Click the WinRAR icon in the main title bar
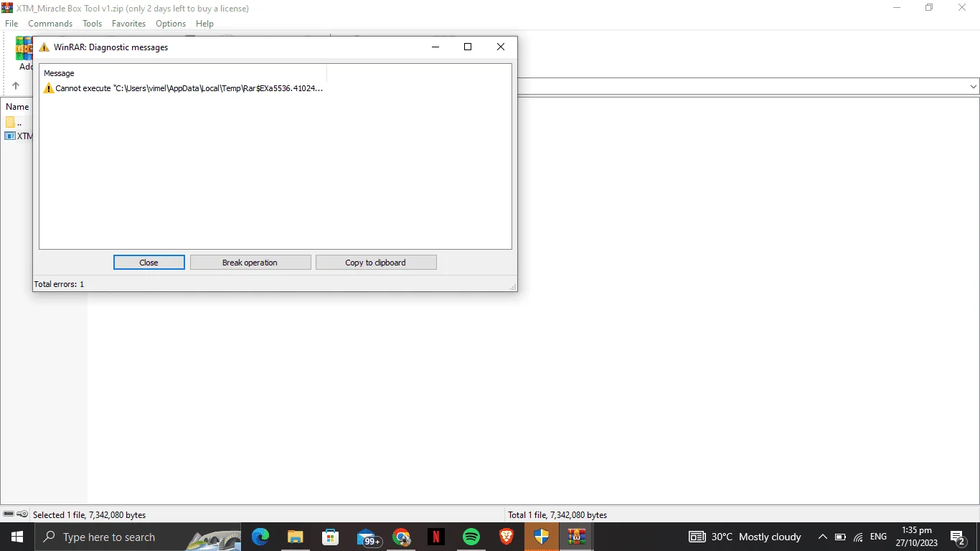The width and height of the screenshot is (980, 551). tap(8, 8)
